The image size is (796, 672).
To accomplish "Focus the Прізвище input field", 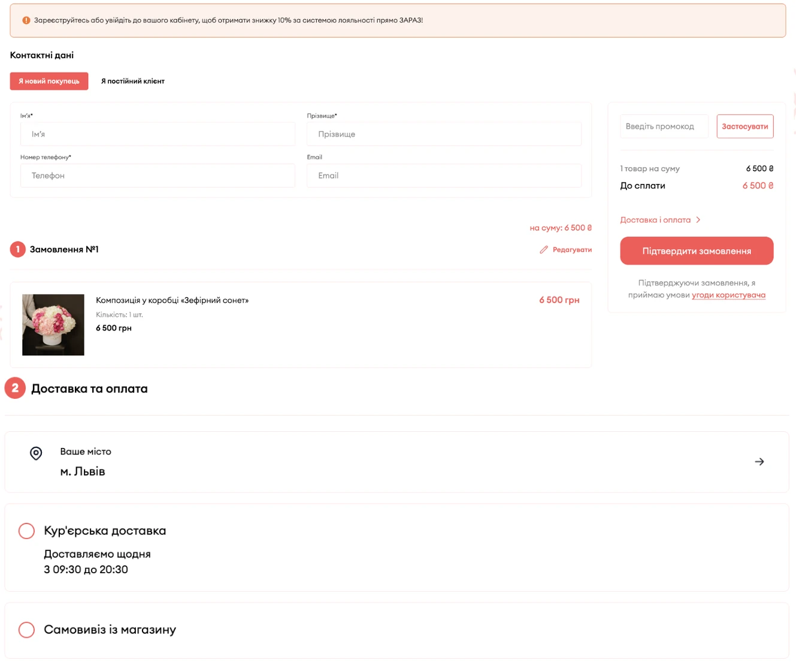I will [444, 134].
